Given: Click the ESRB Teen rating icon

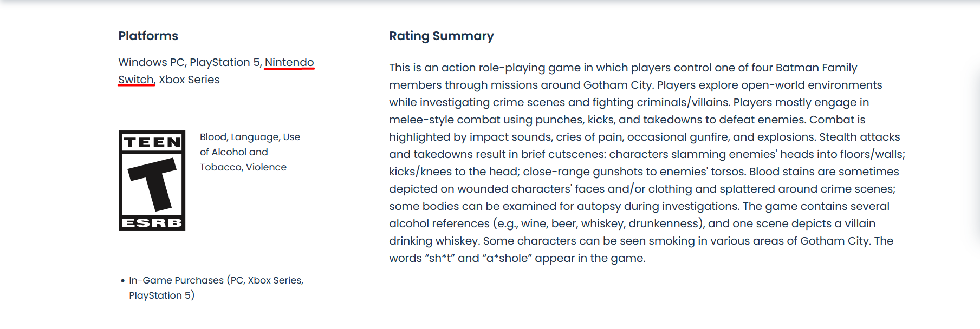Looking at the screenshot, I should 152,180.
